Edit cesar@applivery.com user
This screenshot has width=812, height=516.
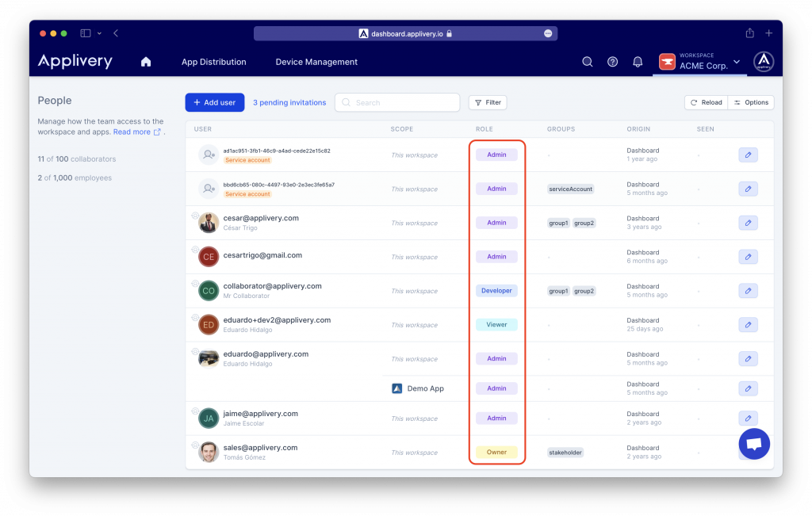pos(749,223)
